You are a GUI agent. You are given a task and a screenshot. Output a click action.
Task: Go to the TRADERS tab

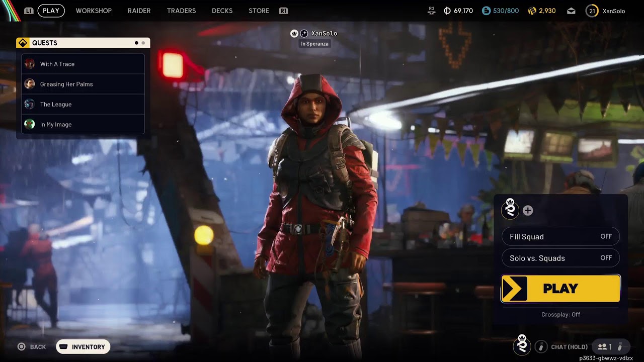[181, 11]
